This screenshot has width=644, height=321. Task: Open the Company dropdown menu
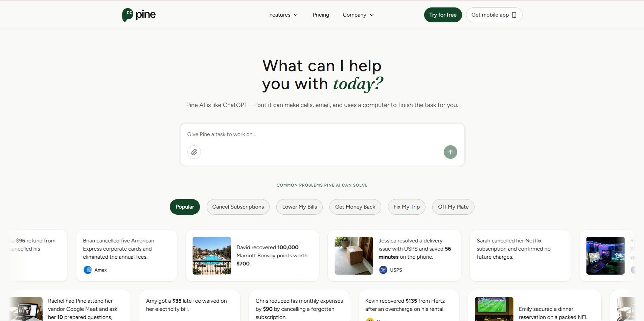pyautogui.click(x=358, y=15)
